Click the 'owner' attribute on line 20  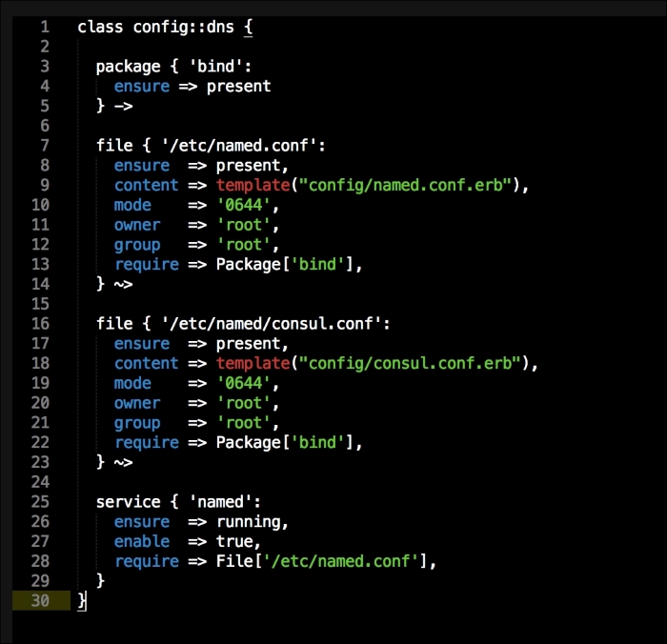[x=137, y=403]
